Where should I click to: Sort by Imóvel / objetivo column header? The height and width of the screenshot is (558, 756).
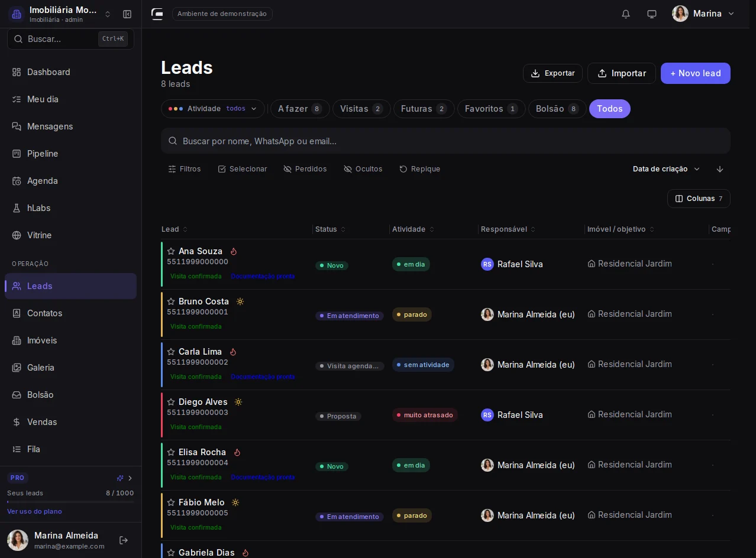pos(621,229)
